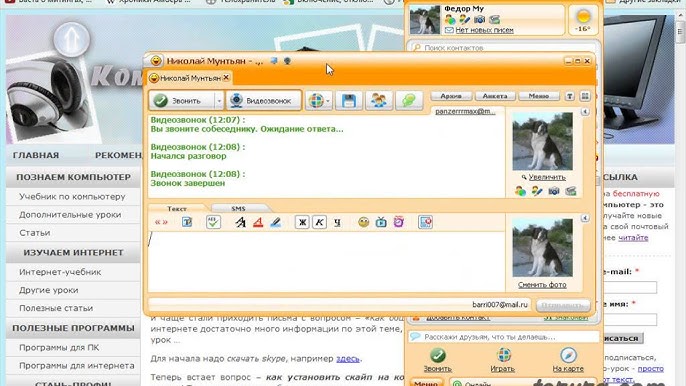The height and width of the screenshot is (386, 686).
Task: Open the Нет новых писем mail link
Action: click(x=484, y=30)
